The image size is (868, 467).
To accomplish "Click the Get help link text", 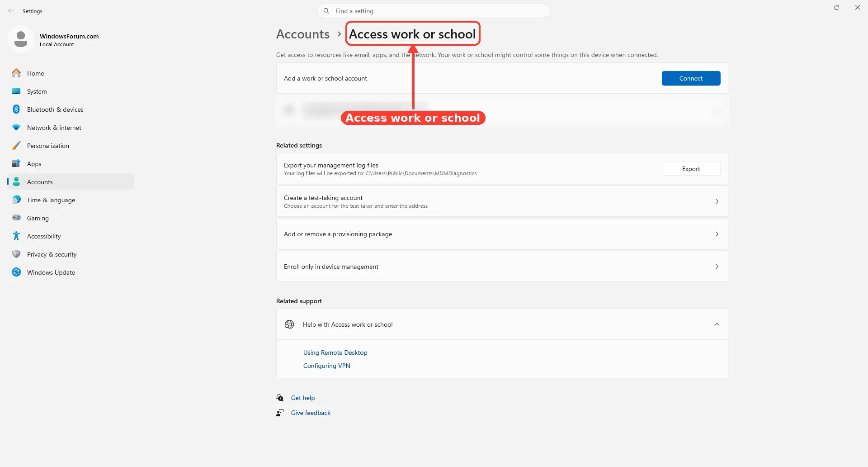I will pyautogui.click(x=303, y=398).
